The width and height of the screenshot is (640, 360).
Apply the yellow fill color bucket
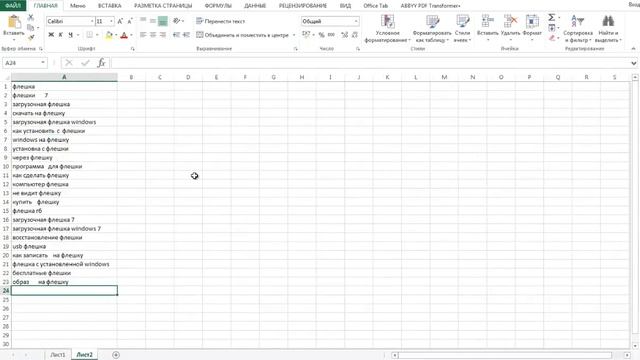click(109, 35)
